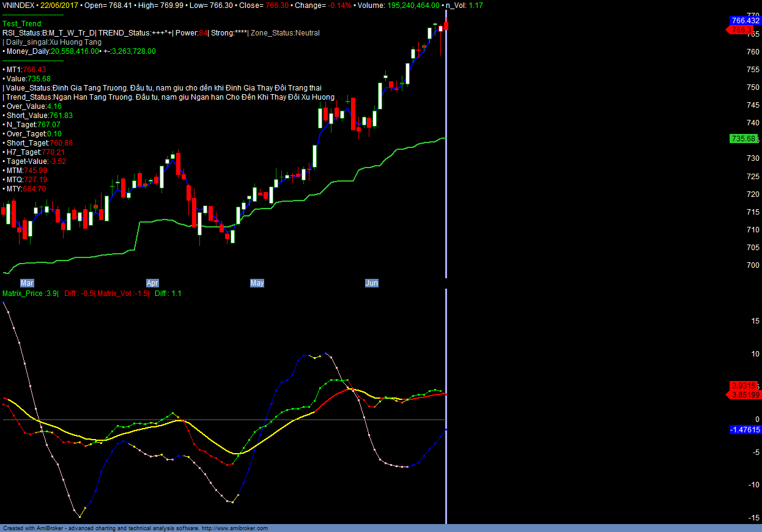Click the green 735.68 price axis label
This screenshot has width=762, height=532.
coord(742,139)
